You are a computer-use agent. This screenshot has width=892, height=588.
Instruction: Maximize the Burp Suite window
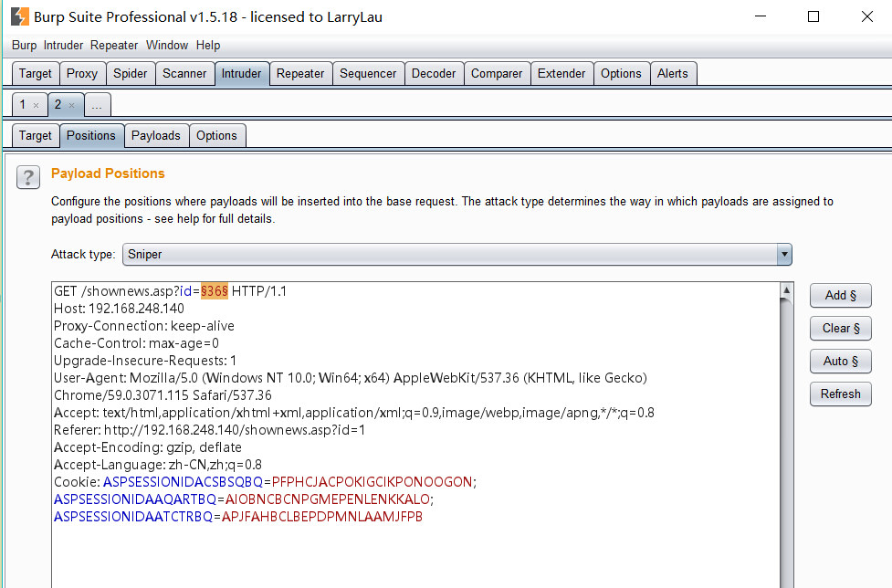pos(813,16)
